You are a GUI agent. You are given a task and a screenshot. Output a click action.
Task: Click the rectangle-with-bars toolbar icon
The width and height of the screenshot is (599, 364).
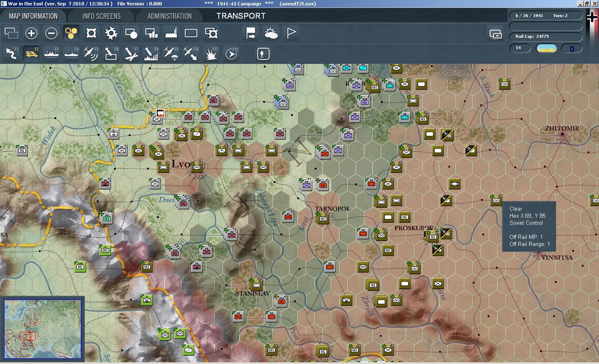151,33
